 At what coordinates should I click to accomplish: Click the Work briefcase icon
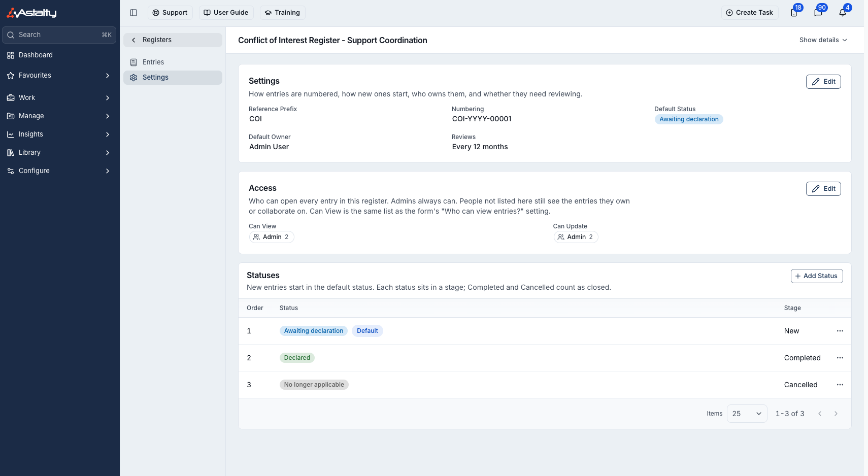(11, 98)
